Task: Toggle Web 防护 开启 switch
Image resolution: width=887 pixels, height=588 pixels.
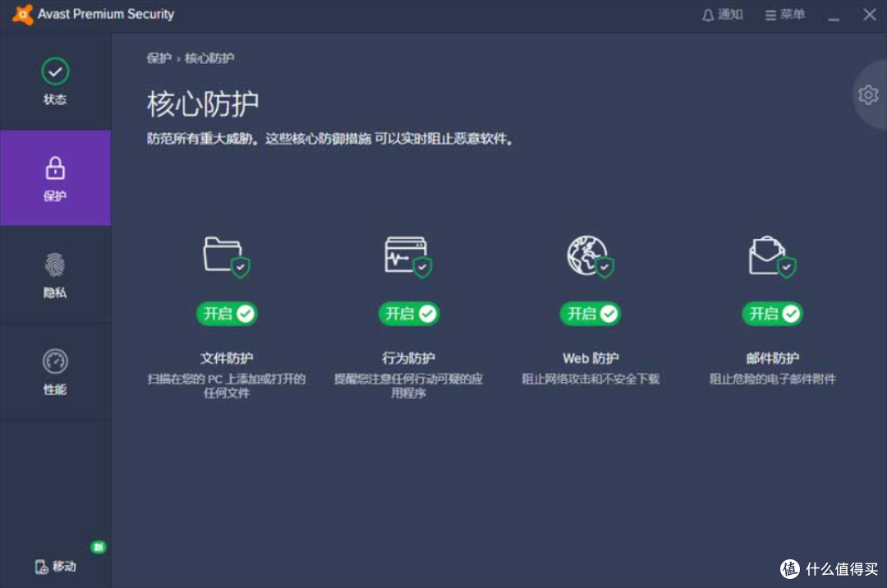Action: [x=591, y=313]
